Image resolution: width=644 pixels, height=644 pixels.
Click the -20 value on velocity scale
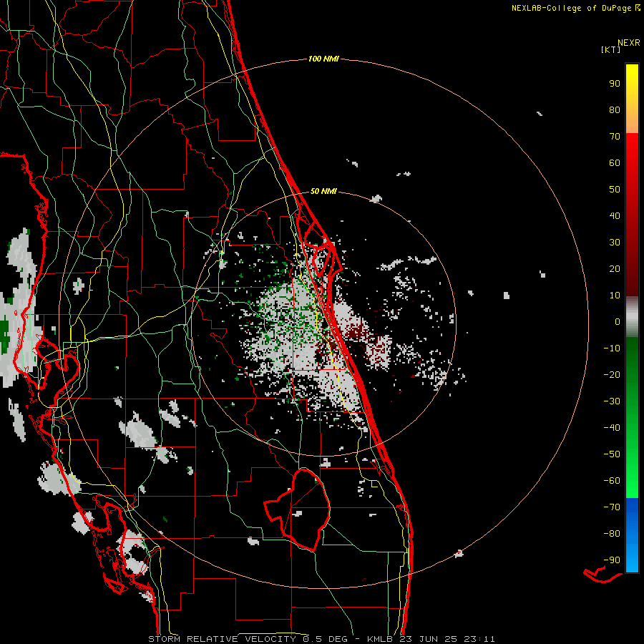(x=612, y=375)
